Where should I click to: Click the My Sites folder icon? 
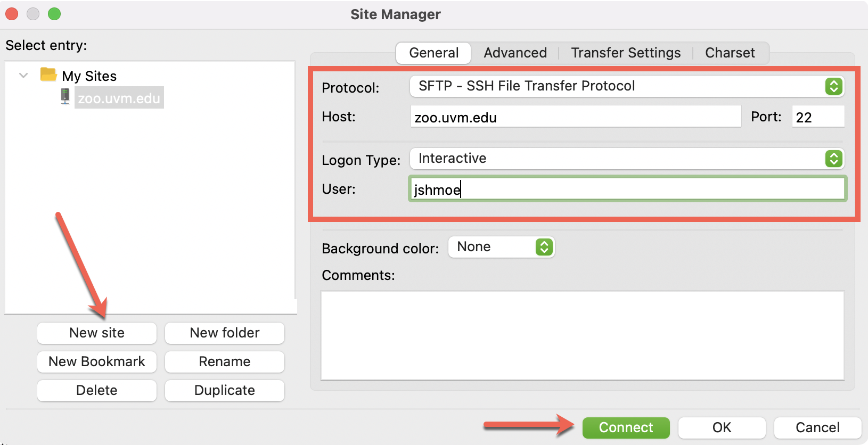(x=48, y=75)
